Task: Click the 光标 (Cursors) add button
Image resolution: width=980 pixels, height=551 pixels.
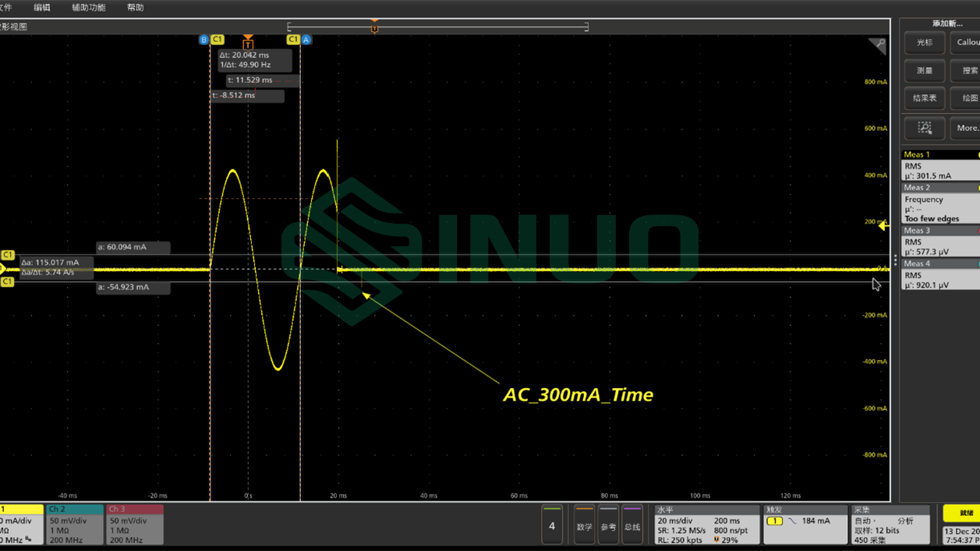Action: (x=924, y=43)
